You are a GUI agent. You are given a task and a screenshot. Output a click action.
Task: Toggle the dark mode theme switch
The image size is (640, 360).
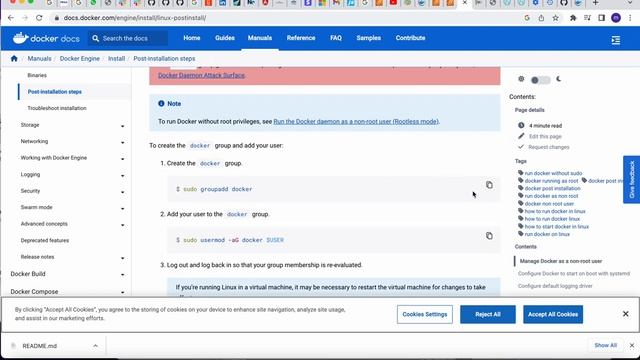pos(540,80)
